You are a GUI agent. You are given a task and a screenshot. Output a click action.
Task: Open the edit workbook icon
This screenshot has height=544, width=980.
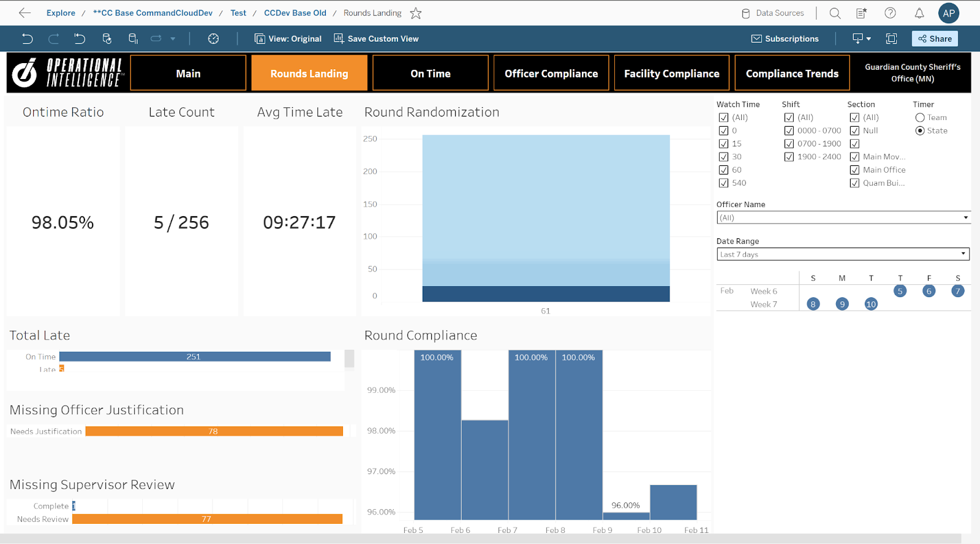[x=862, y=13]
